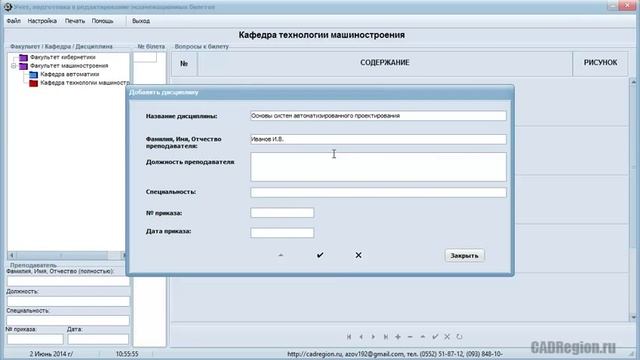Click the date '2 Июнь 2014' in status bar
The image size is (640, 360).
pos(51,354)
